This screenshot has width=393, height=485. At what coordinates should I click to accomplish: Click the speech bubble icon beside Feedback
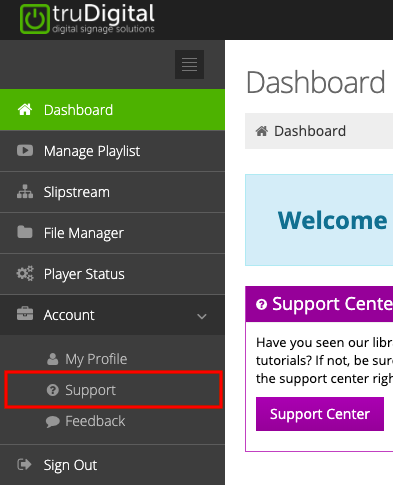(x=53, y=422)
